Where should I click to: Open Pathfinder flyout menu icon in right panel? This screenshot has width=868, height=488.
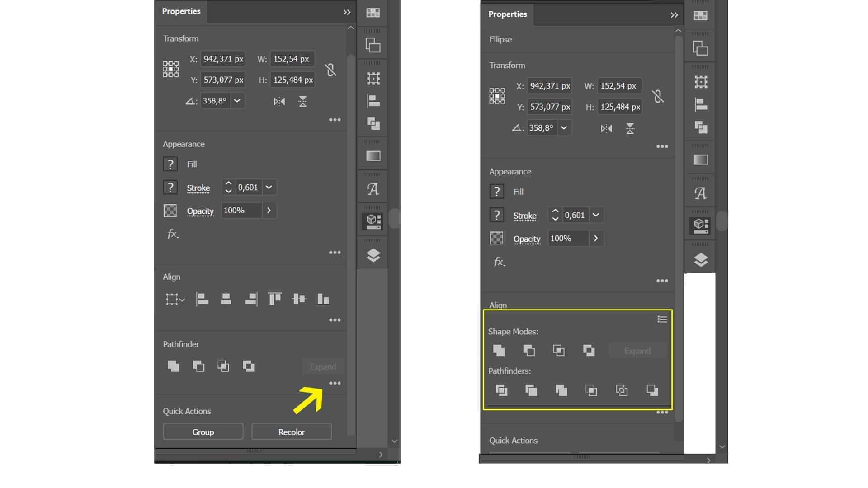point(662,319)
